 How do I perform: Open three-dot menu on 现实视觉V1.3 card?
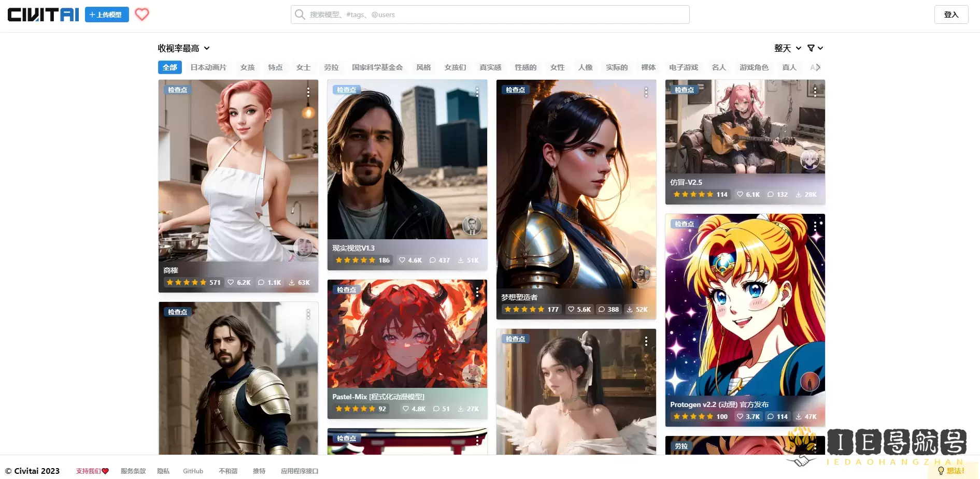click(477, 92)
